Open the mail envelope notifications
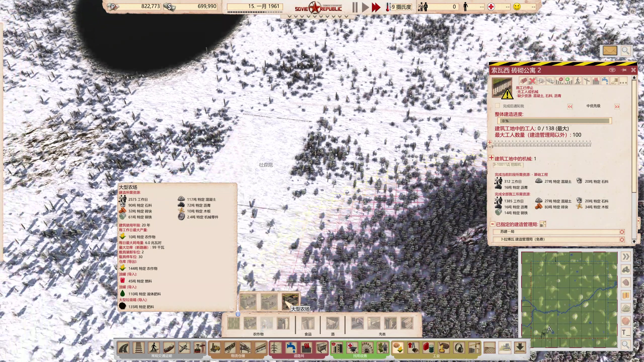This screenshot has height=362, width=644. coord(610,51)
